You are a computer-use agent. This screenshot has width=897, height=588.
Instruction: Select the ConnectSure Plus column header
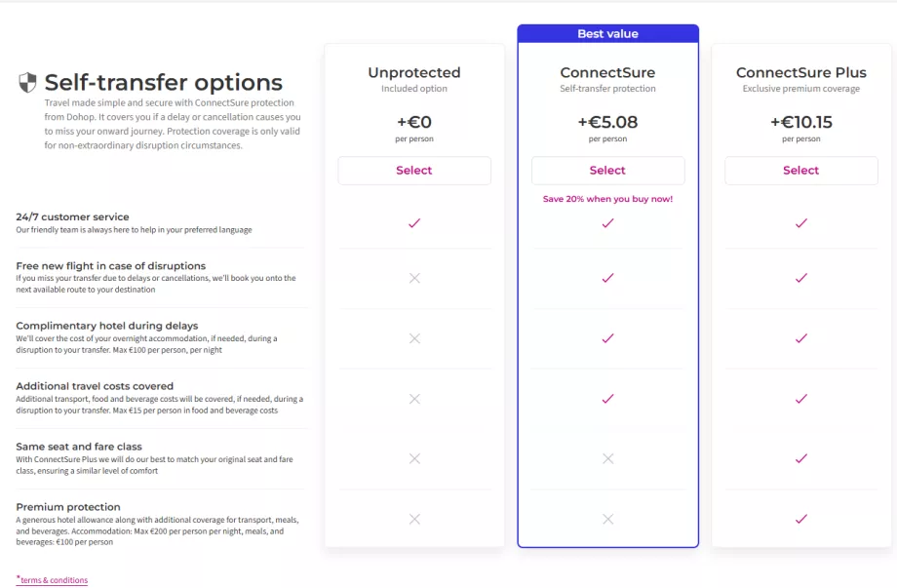(x=800, y=72)
